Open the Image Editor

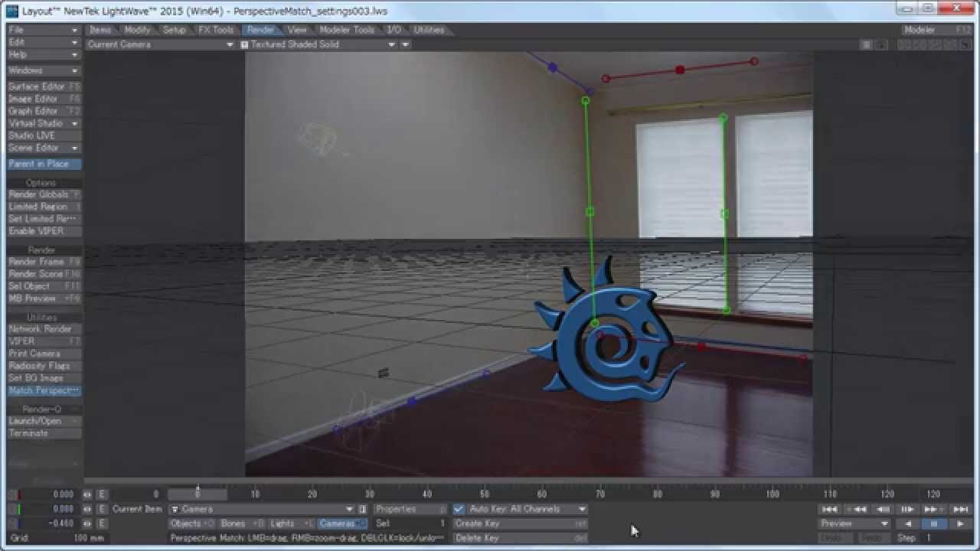(x=44, y=99)
